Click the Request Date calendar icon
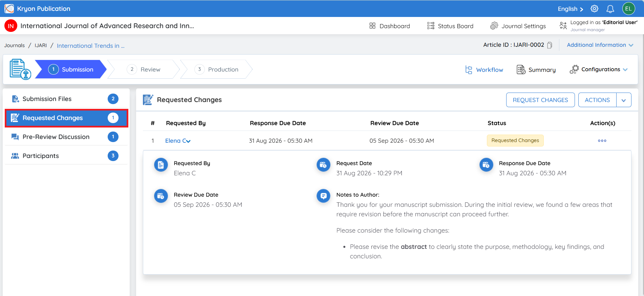 click(323, 165)
